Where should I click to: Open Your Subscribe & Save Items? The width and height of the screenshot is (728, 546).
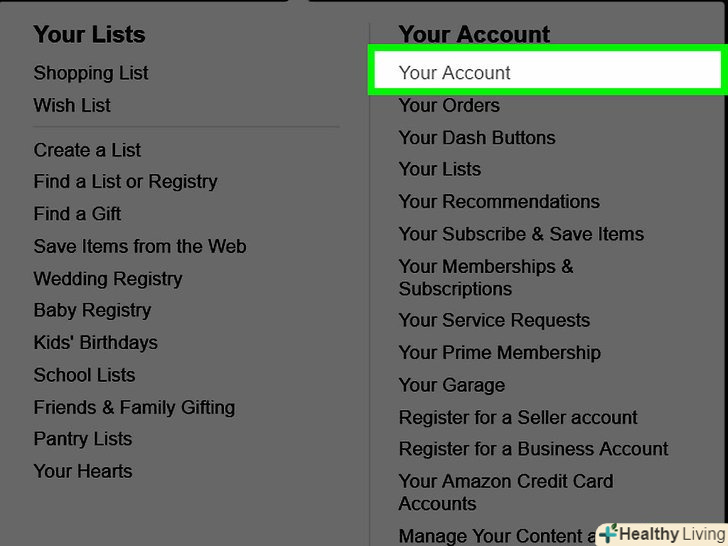pos(521,234)
